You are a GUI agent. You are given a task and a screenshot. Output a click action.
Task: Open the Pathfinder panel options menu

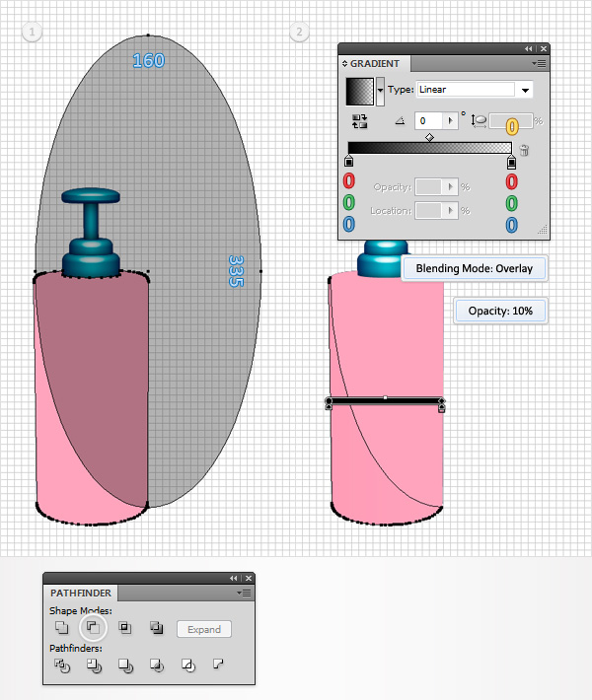tap(245, 594)
